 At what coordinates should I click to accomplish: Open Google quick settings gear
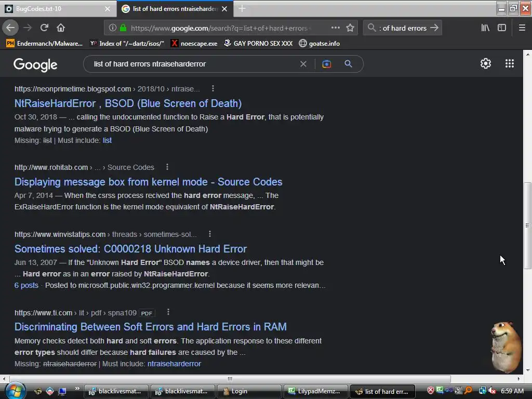point(486,63)
